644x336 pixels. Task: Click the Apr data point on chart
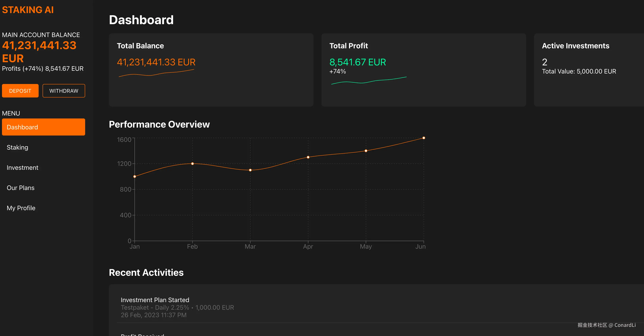[308, 157]
